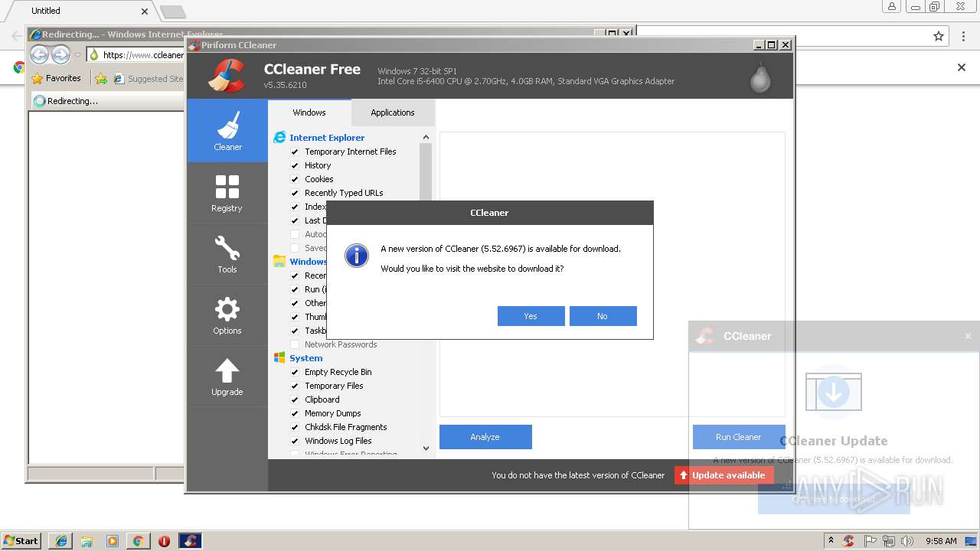
Task: Click Suggested Sites link in IE
Action: click(148, 78)
